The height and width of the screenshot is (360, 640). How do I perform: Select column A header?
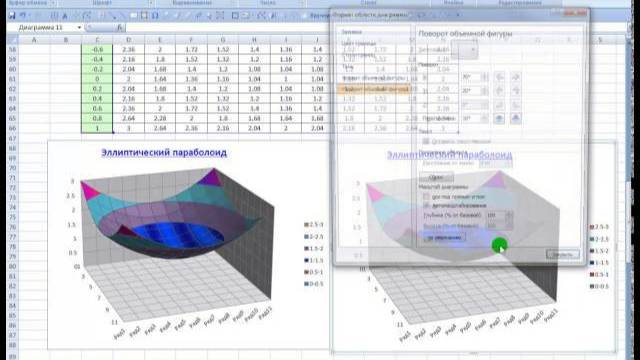click(x=34, y=40)
